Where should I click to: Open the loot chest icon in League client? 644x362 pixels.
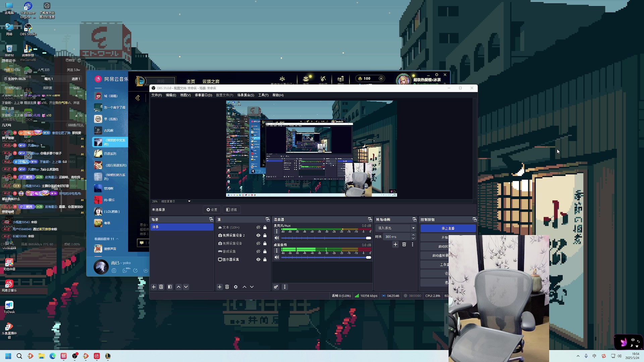point(306,79)
